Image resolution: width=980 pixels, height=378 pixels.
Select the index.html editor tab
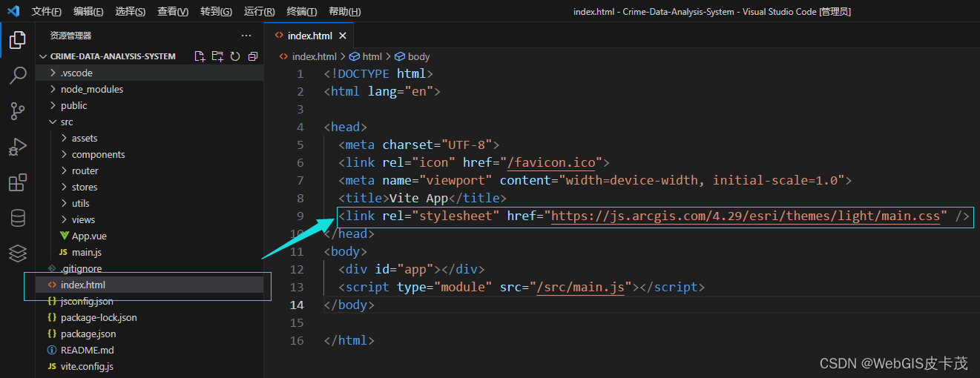[x=309, y=36]
